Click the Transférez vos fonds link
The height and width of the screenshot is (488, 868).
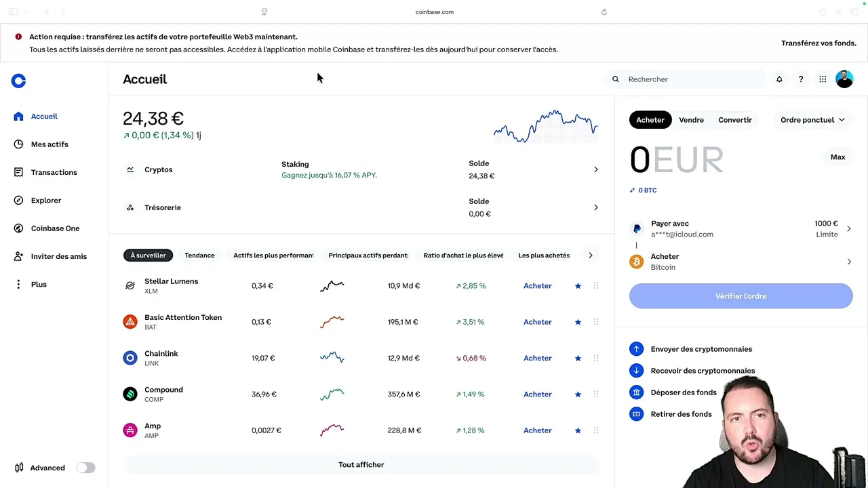[x=818, y=43]
